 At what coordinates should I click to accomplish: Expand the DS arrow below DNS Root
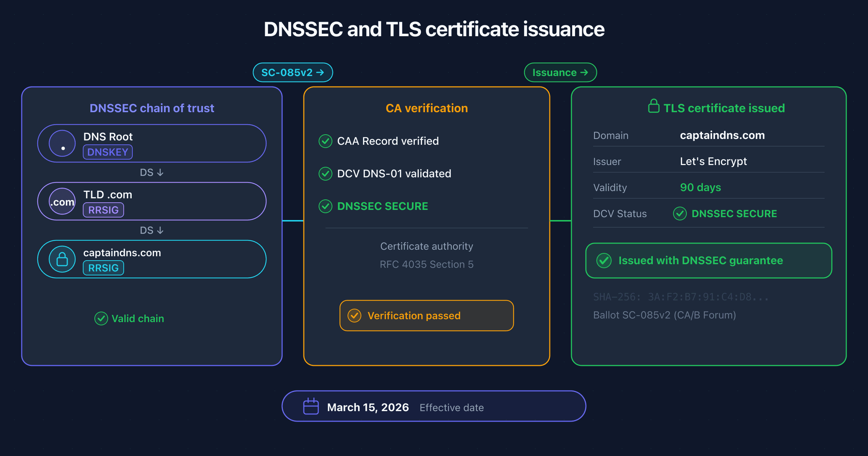[x=152, y=172]
